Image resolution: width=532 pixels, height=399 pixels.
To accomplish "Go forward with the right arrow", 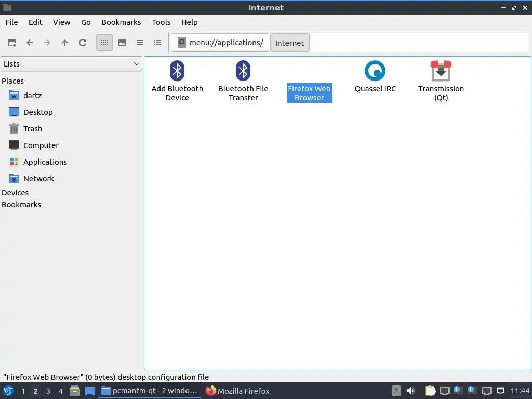I will tap(47, 43).
